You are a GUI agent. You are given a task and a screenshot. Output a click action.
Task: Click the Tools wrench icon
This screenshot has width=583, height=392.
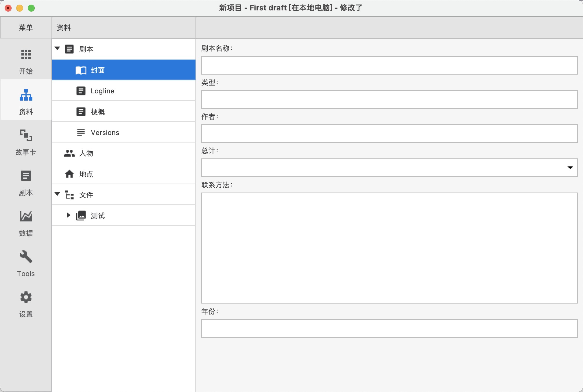[x=26, y=257]
